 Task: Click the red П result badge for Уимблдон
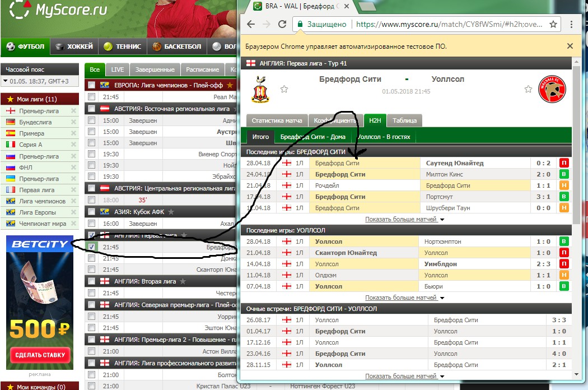(x=563, y=264)
